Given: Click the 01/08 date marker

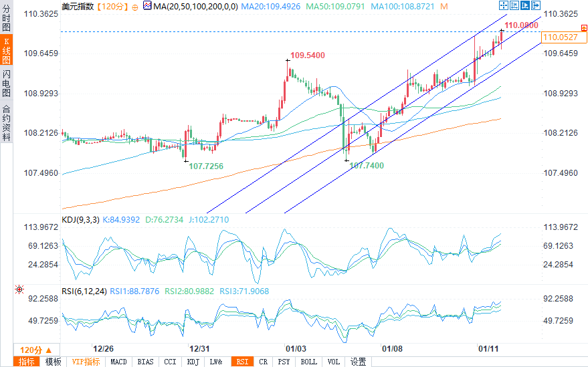Looking at the screenshot, I should [x=392, y=349].
